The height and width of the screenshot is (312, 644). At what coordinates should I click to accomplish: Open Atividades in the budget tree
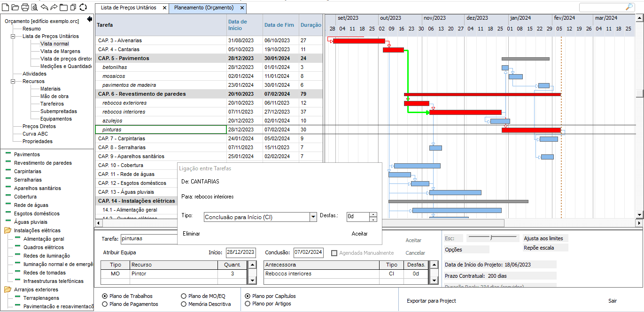click(34, 74)
